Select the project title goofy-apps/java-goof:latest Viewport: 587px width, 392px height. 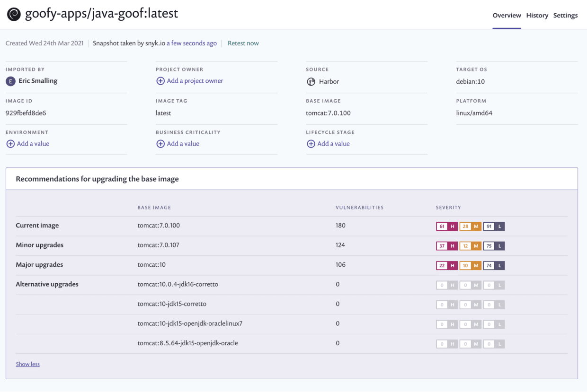point(102,14)
